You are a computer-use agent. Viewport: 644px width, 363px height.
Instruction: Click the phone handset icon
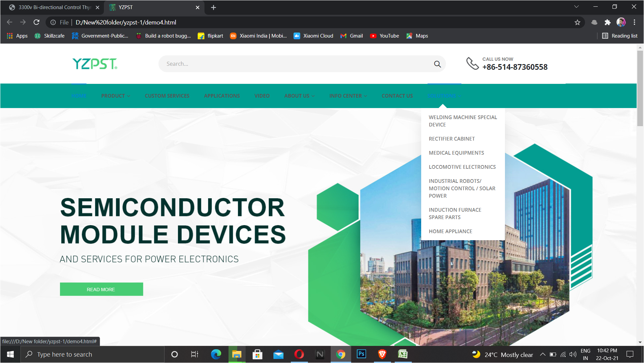point(472,63)
